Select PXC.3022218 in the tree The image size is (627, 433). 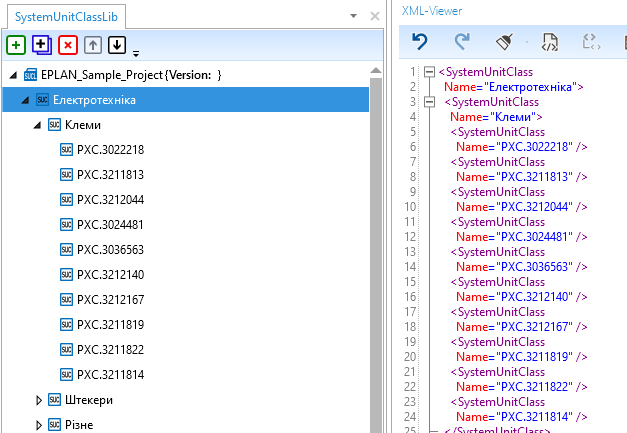click(110, 150)
